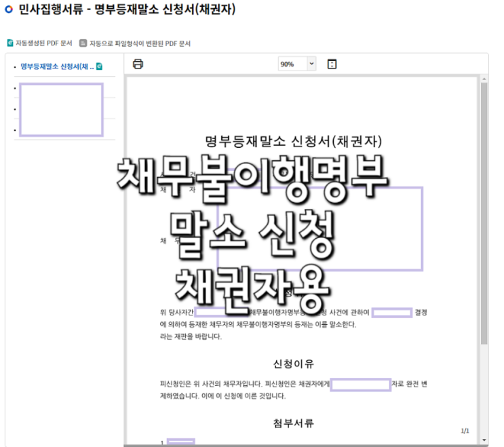Click the 첨부서류 heading text
This screenshot has width=504, height=447.
[293, 423]
